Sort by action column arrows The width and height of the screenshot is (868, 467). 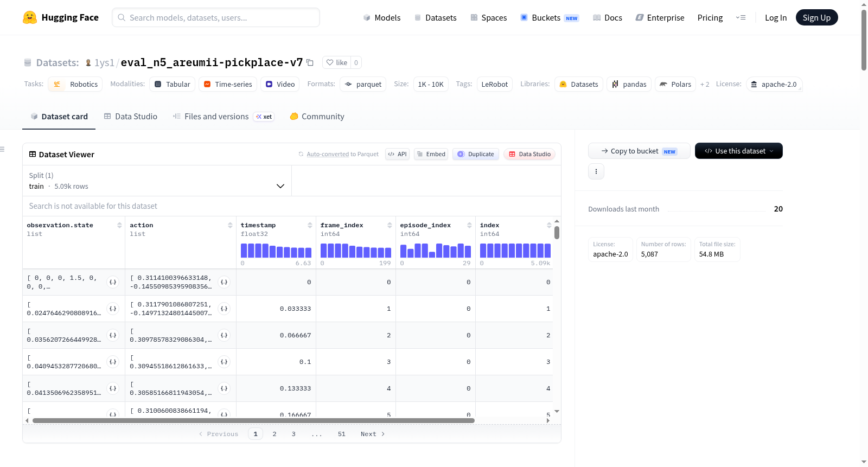point(230,225)
